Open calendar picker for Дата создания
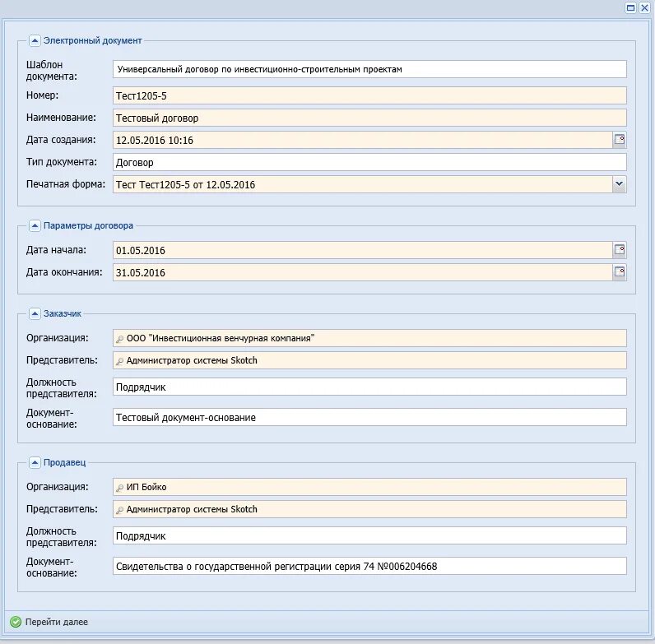Viewport: 655px width, 644px height. tap(620, 140)
